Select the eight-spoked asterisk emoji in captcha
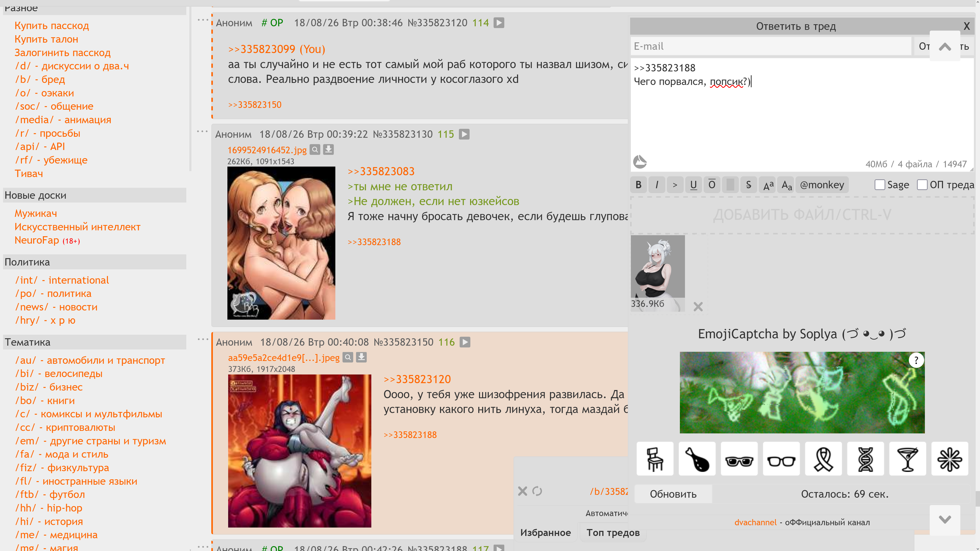 coord(950,459)
